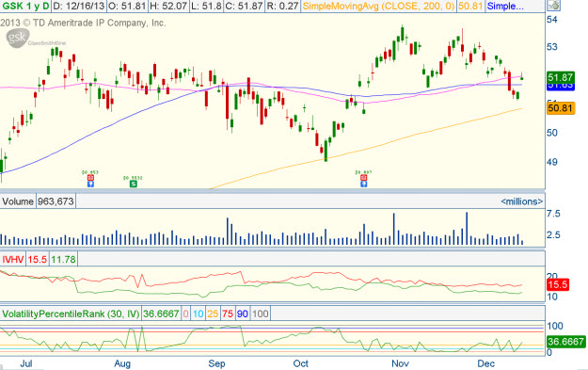
Task: Click the blue moving-average price bubble
Action: (561, 87)
